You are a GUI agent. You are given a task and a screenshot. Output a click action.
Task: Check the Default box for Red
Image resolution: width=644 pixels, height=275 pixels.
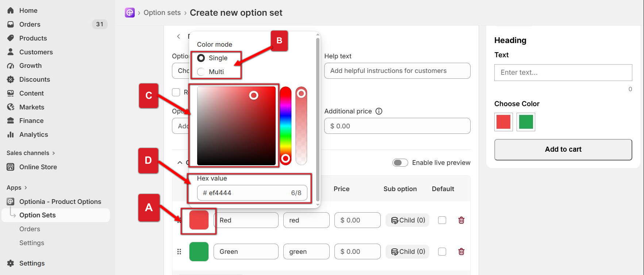pyautogui.click(x=442, y=220)
